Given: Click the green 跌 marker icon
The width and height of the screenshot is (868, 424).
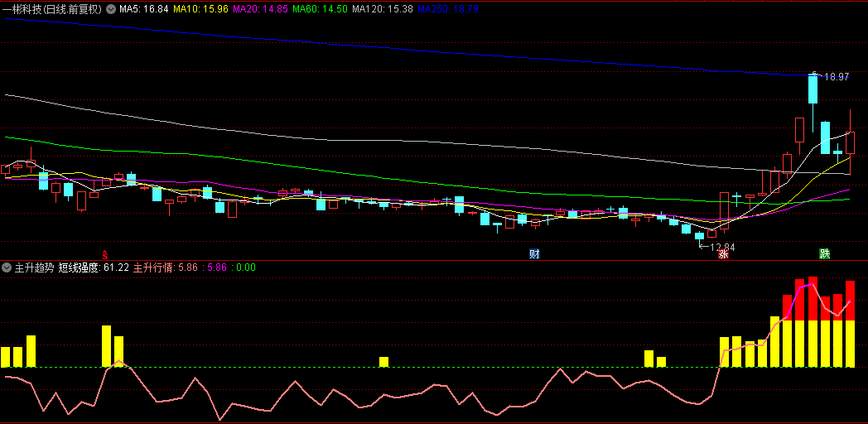Looking at the screenshot, I should 825,254.
